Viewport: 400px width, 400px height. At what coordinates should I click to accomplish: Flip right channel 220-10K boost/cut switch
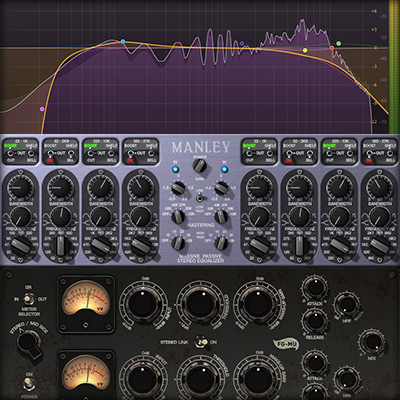click(330, 153)
